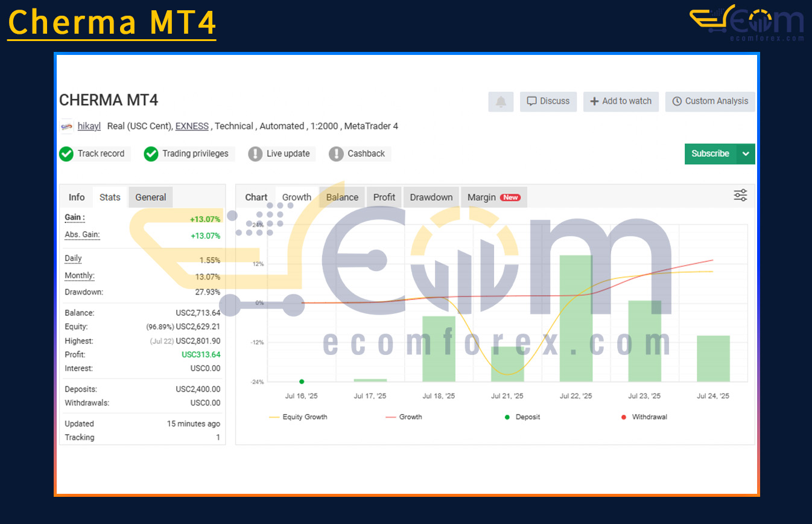Click the Highest USC2,801.90 value

pos(198,341)
